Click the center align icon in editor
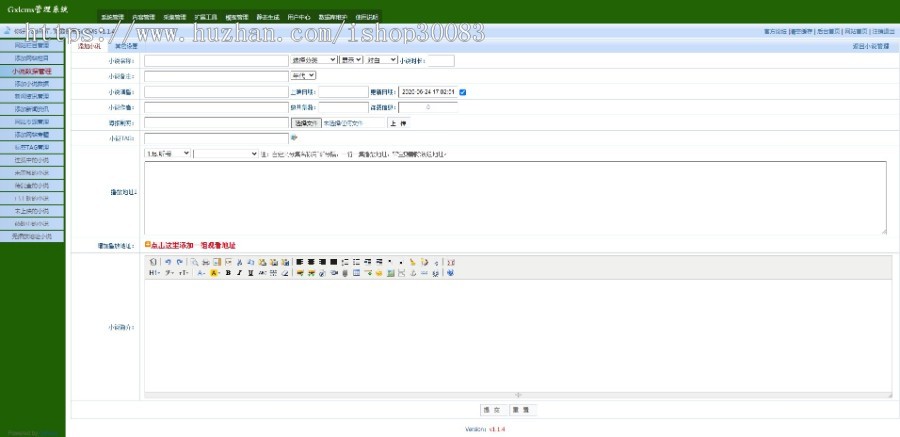The width and height of the screenshot is (900, 437). [310, 261]
